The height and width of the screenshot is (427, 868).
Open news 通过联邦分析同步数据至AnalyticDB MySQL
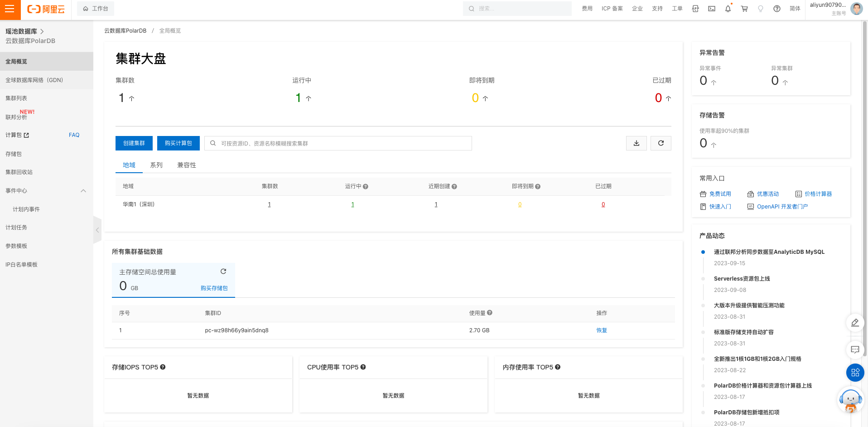[769, 252]
